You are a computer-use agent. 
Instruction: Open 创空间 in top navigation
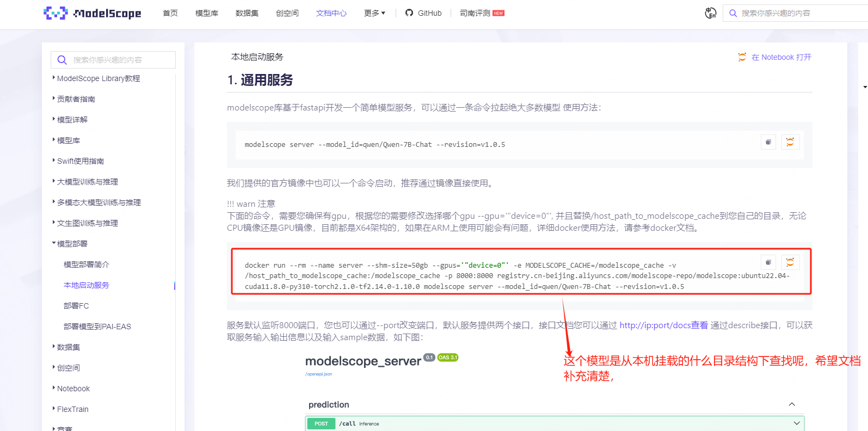tap(287, 13)
